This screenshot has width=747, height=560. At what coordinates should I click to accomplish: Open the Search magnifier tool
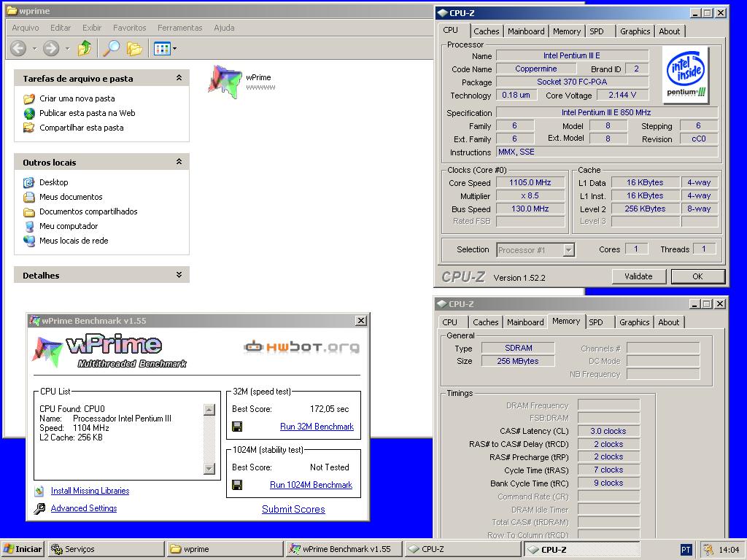[x=112, y=48]
